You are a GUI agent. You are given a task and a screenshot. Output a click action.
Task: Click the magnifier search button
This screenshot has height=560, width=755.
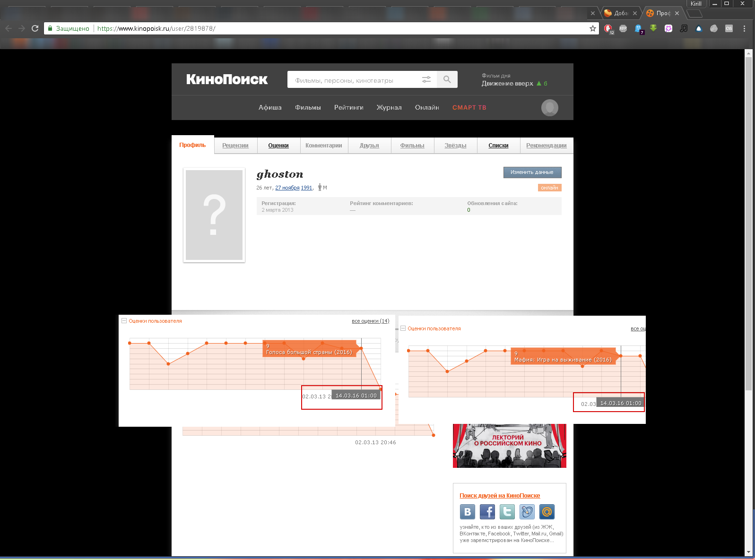[447, 79]
